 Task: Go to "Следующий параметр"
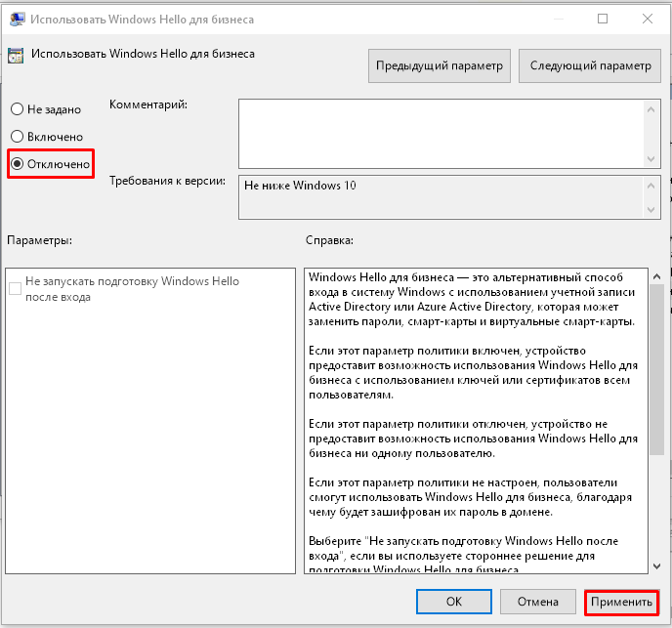tap(590, 65)
